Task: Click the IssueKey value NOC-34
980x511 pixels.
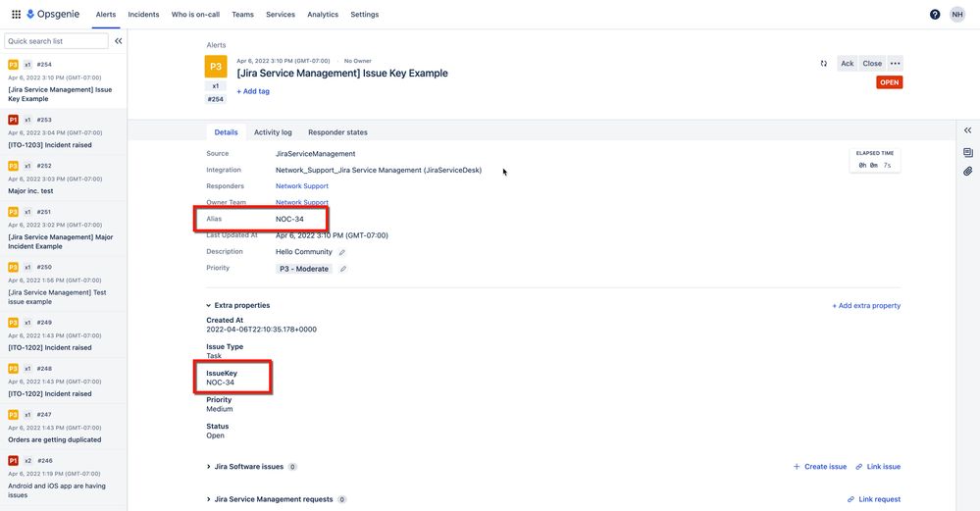Action: [220, 383]
